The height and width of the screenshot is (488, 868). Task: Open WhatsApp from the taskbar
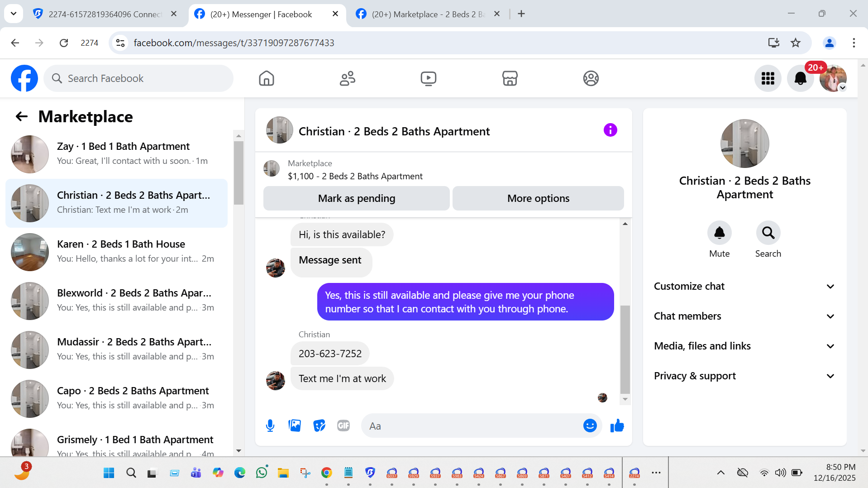coord(262,473)
